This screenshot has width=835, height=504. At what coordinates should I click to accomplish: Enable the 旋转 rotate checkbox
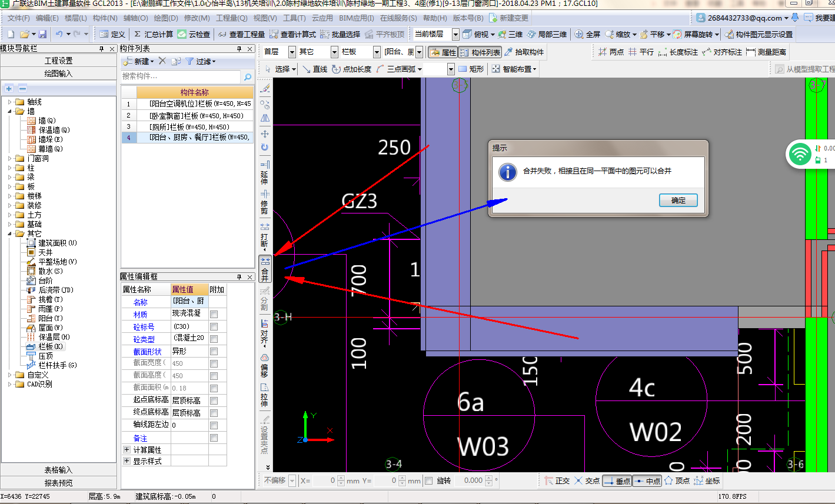pyautogui.click(x=428, y=480)
